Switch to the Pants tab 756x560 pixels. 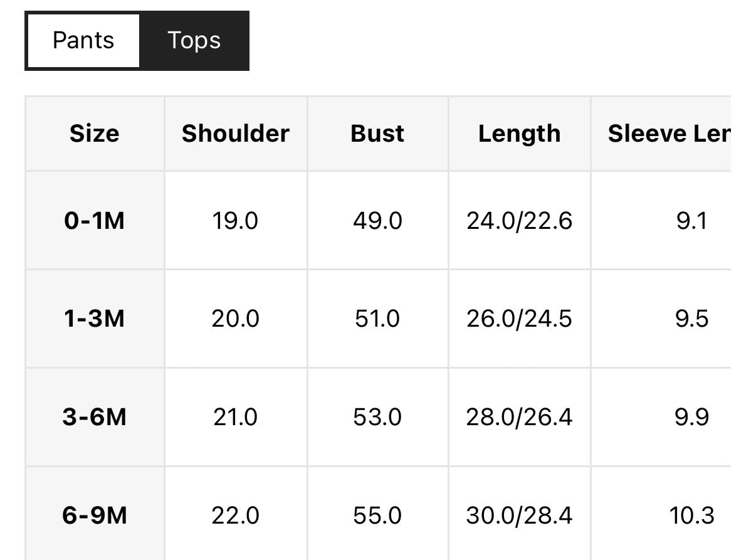tap(83, 41)
